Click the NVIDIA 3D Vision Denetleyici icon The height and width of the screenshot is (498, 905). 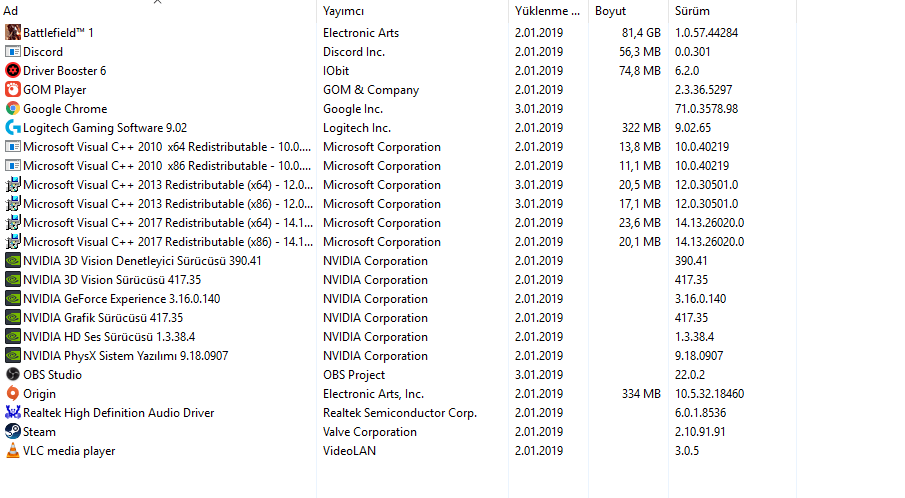(13, 260)
